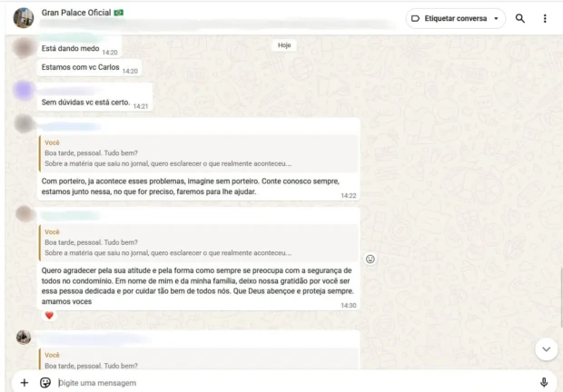Click the emoji and sticker picker icon

(x=45, y=383)
